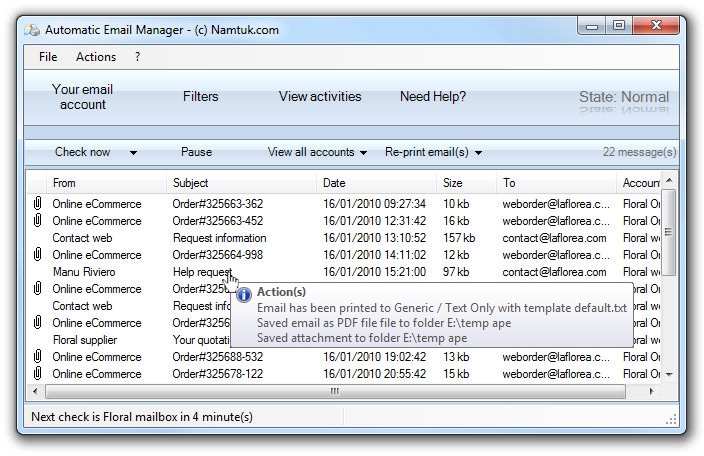Click the attachment icon beside Order#325663-452
The height and width of the screenshot is (456, 704).
click(x=37, y=221)
